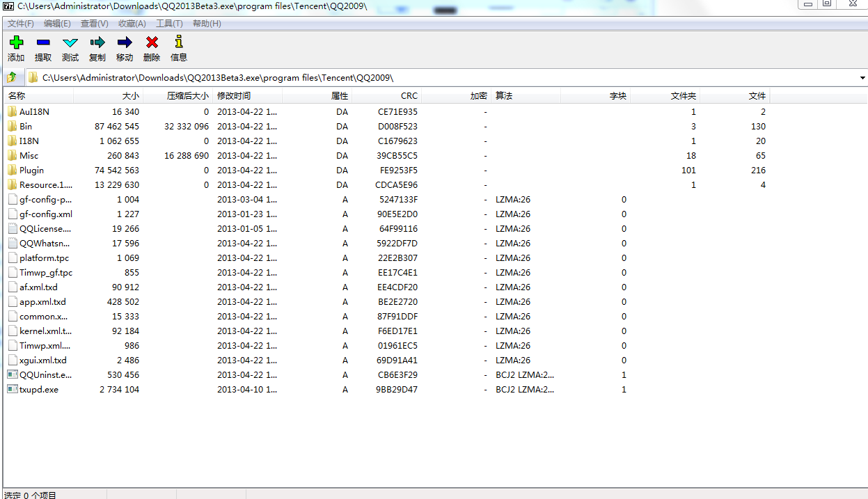Click the Copy (复制) arrow icon

point(97,42)
